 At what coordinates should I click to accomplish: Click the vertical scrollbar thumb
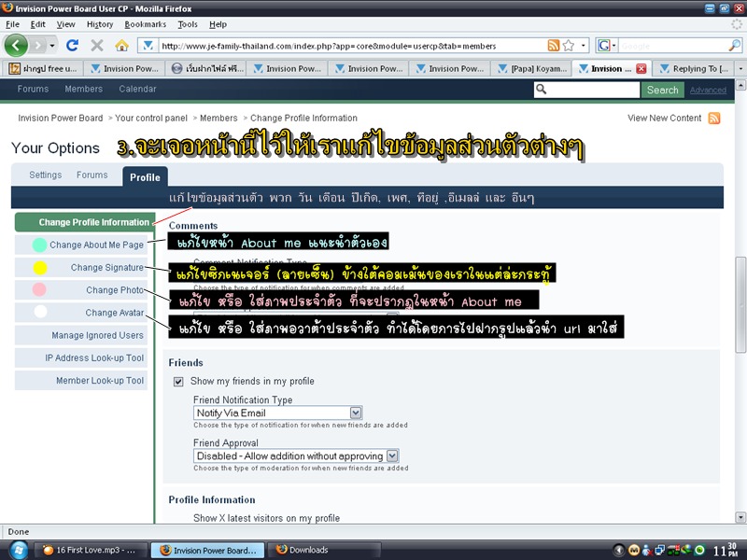click(x=740, y=305)
